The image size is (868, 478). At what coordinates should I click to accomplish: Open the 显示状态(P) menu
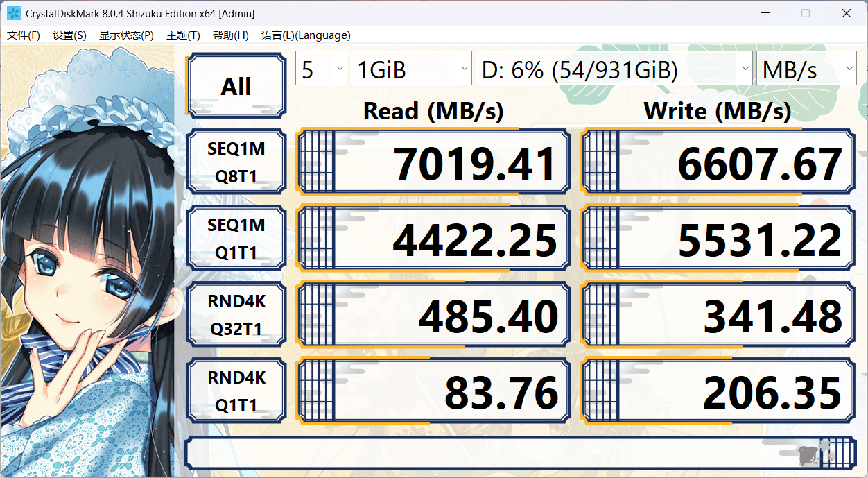pos(126,35)
